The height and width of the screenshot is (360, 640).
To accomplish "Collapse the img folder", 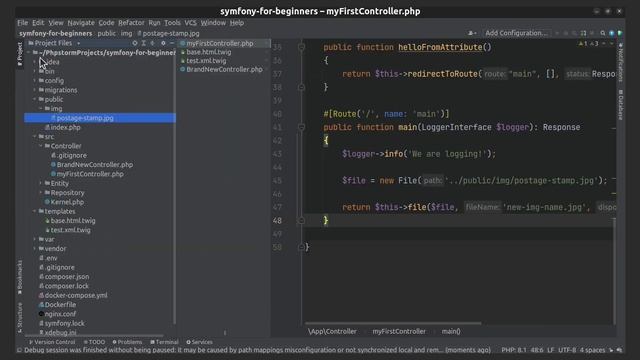I will 41,109.
